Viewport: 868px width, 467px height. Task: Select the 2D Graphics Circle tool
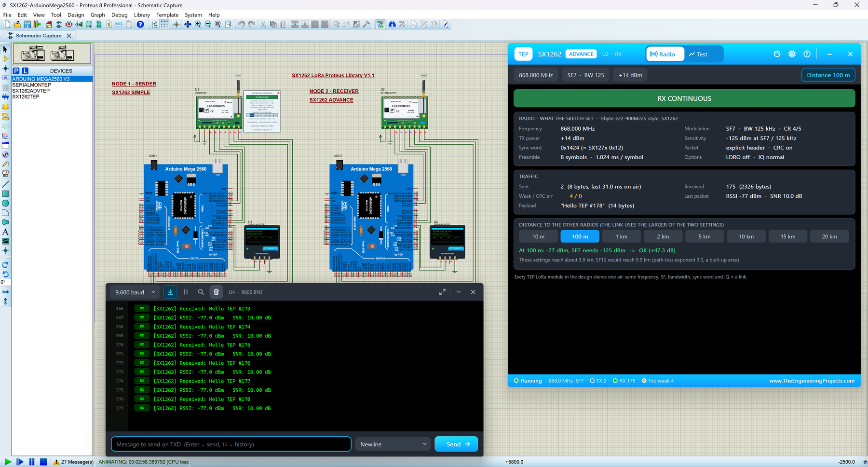[5, 203]
